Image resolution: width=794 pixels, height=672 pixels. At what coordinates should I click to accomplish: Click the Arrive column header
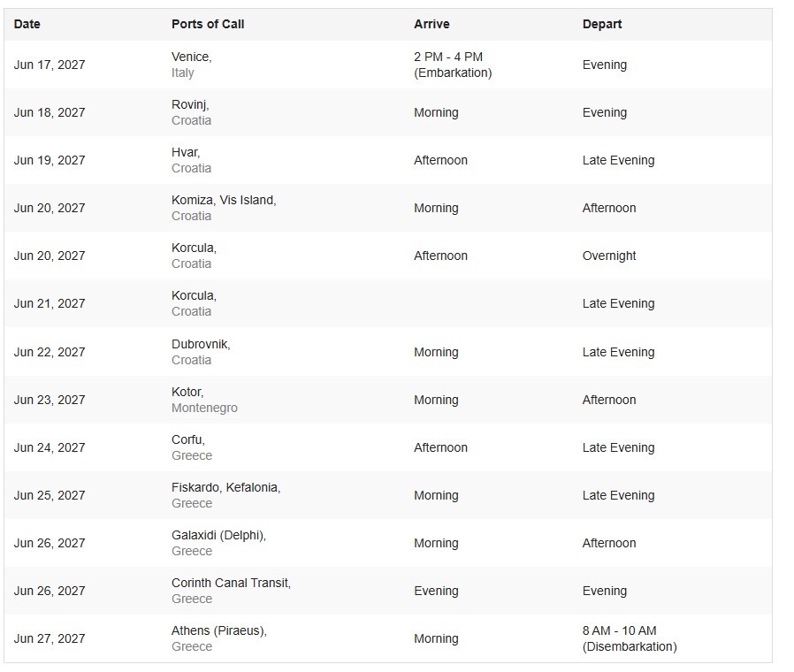[x=431, y=24]
